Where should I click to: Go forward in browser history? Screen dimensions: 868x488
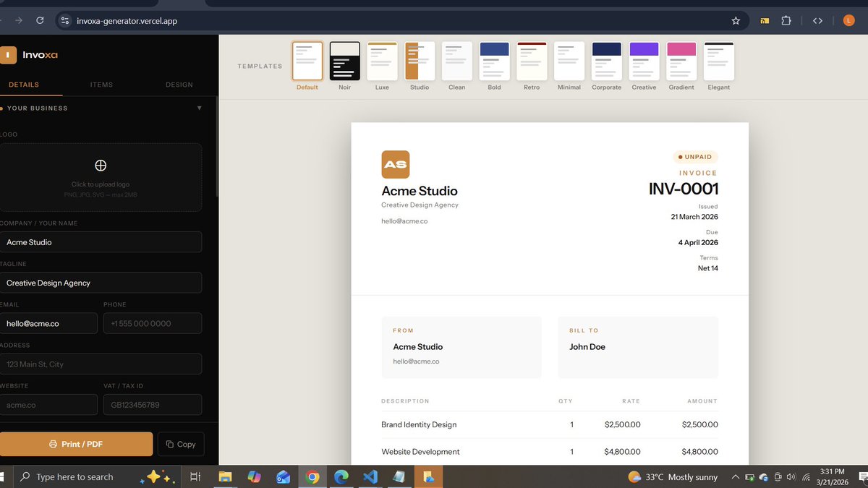(18, 21)
